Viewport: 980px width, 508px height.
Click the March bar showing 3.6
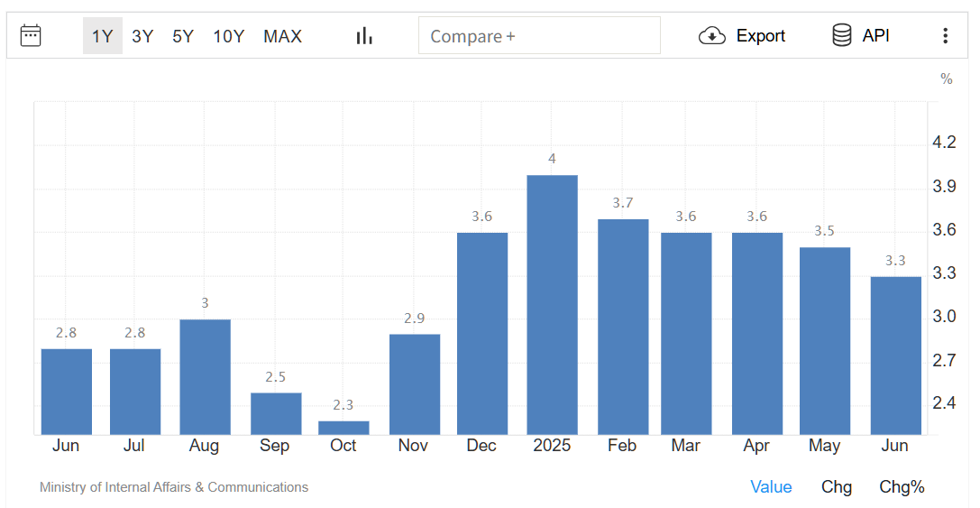[x=686, y=334]
